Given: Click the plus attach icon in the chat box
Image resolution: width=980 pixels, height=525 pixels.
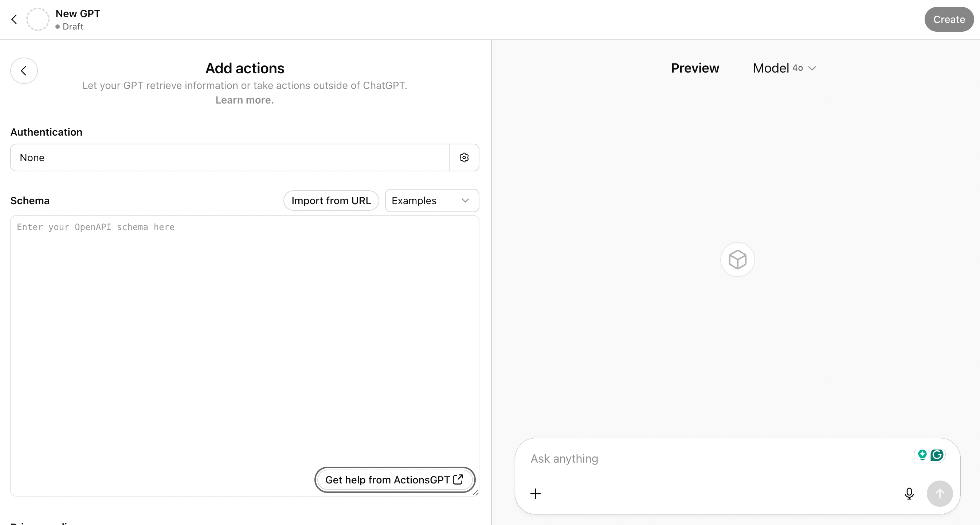Looking at the screenshot, I should pyautogui.click(x=535, y=494).
